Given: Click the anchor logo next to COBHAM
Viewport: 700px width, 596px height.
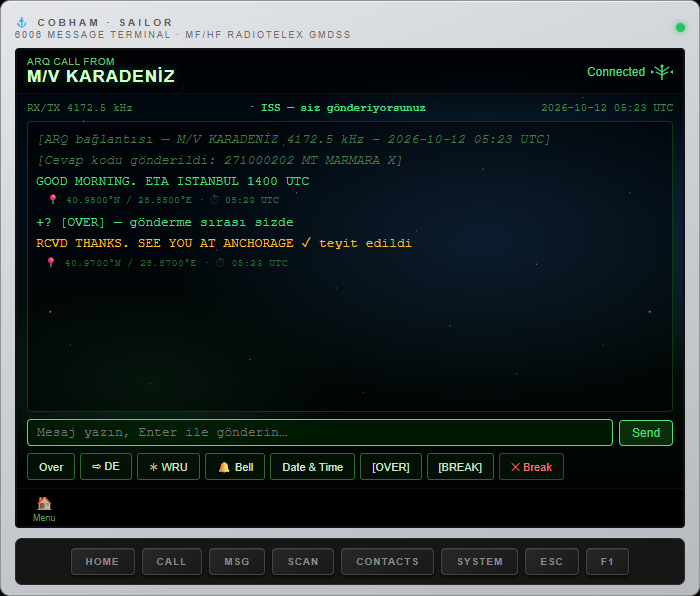Looking at the screenshot, I should tap(21, 22).
